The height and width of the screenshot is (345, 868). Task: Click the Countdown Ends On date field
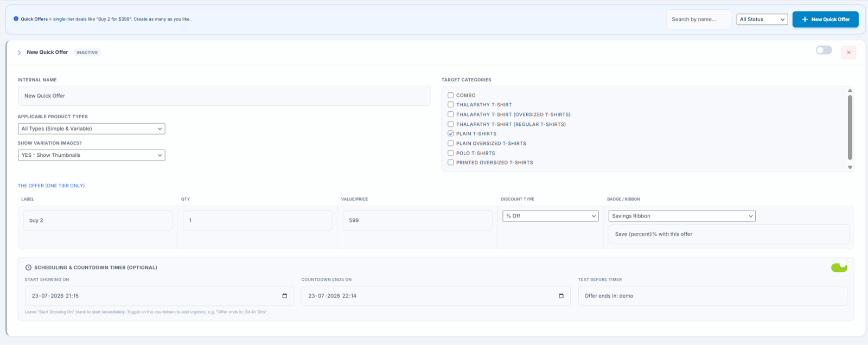[x=436, y=296]
